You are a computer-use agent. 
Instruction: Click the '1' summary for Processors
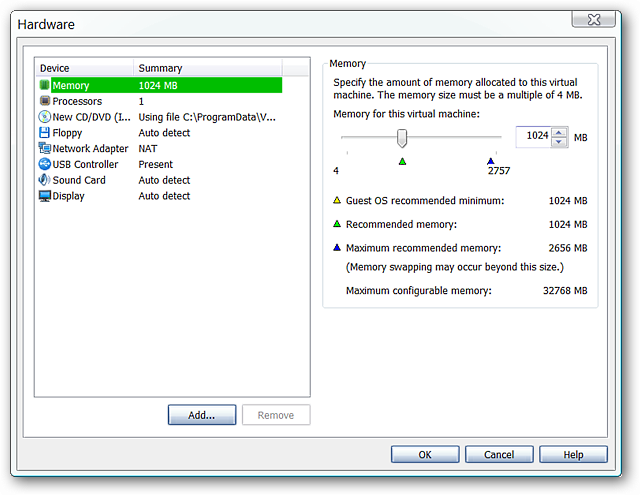141,101
